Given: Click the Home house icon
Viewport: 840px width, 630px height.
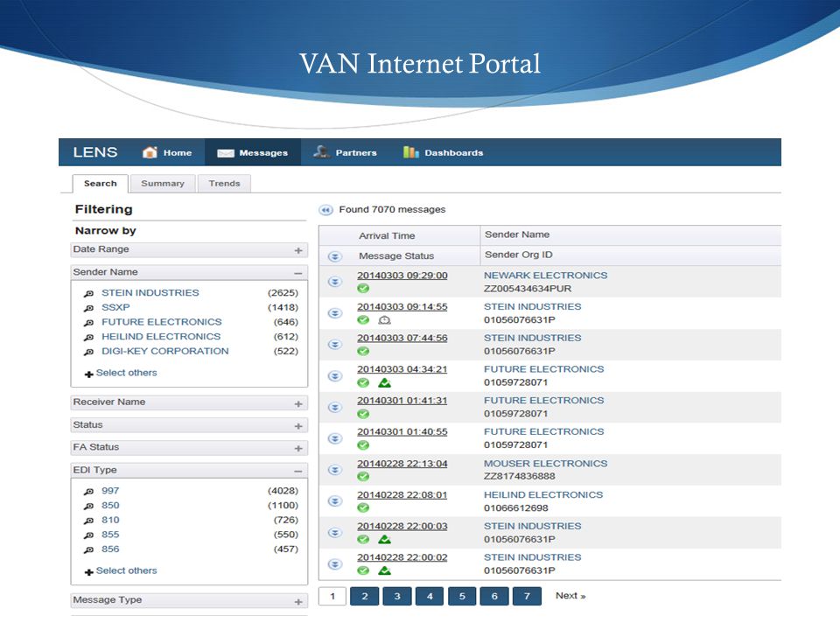Looking at the screenshot, I should pyautogui.click(x=150, y=152).
